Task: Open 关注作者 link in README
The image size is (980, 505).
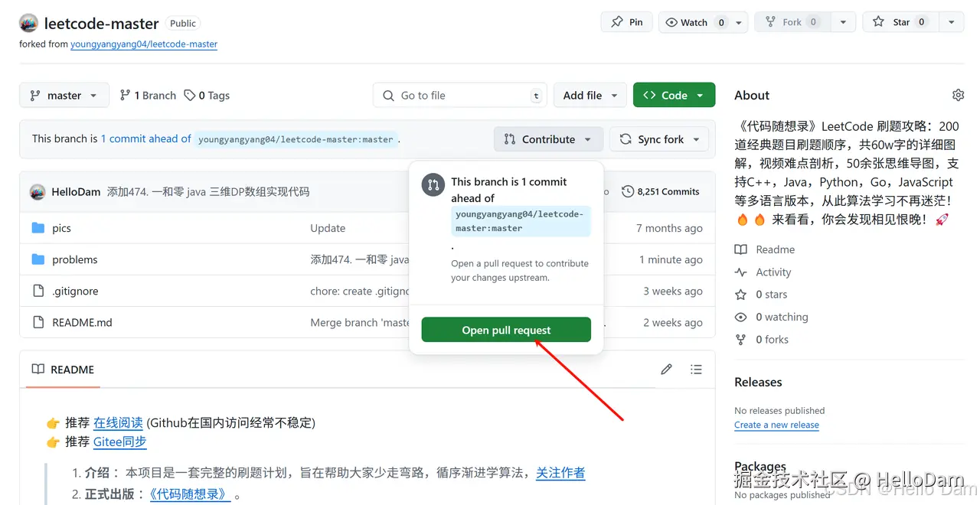Action: pos(560,473)
